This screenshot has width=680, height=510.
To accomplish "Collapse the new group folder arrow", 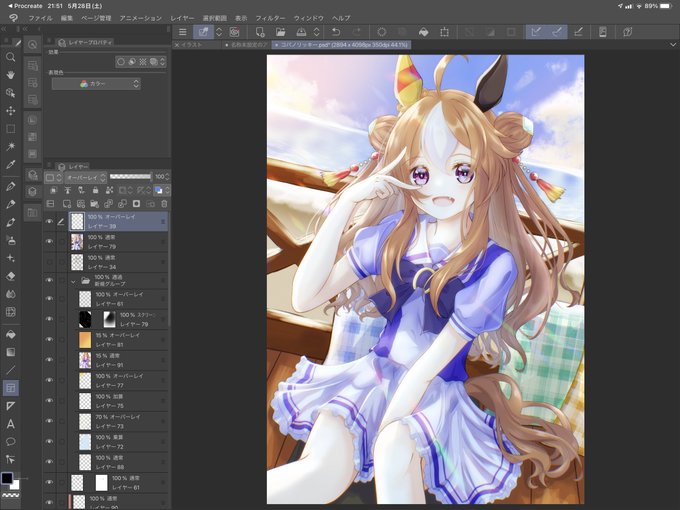I will point(73,281).
